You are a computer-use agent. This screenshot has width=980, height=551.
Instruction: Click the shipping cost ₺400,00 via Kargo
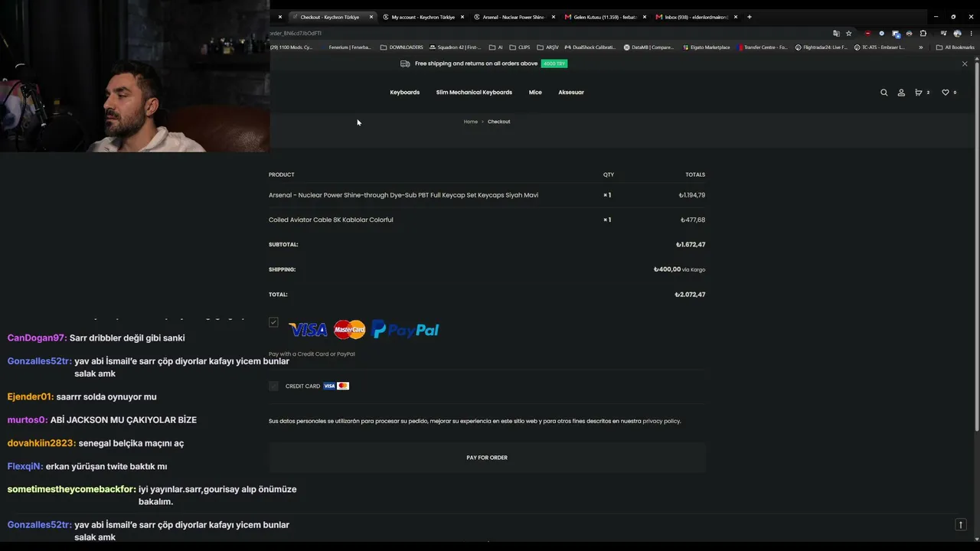(679, 269)
